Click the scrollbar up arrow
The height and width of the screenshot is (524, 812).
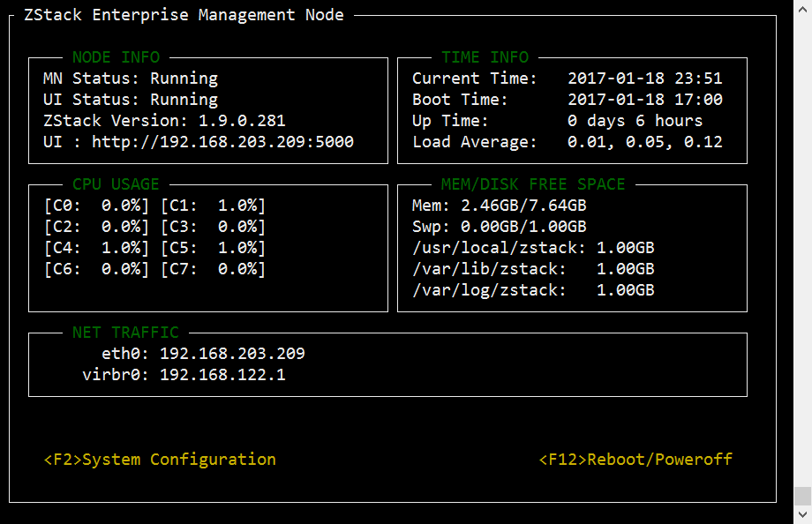point(802,10)
